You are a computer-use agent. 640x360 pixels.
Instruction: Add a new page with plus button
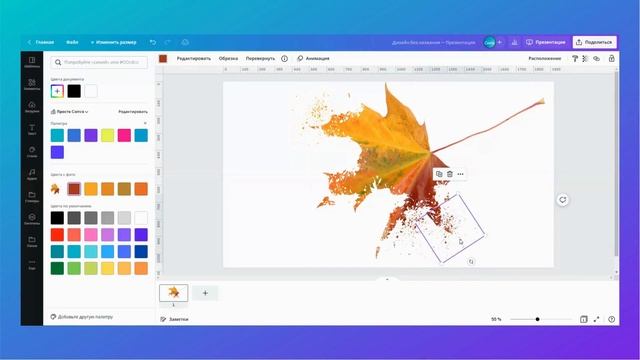(x=205, y=293)
